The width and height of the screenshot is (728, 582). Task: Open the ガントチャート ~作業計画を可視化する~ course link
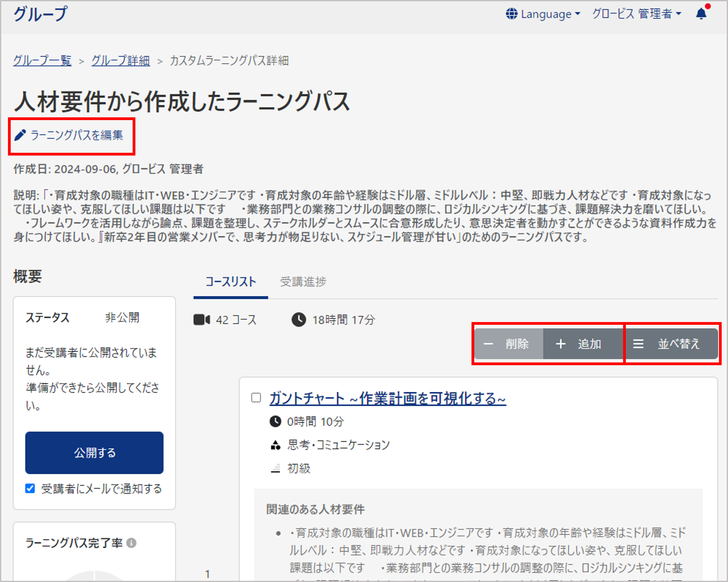388,398
